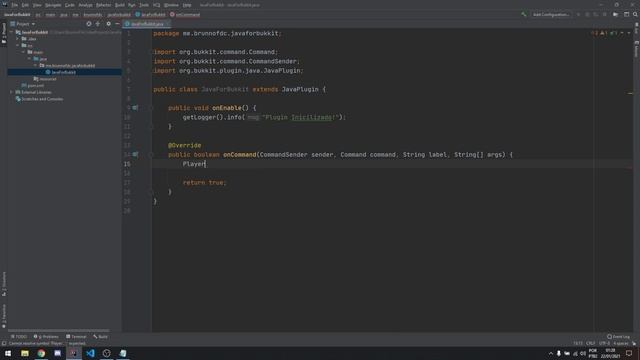Open the Edit menu
The image size is (640, 360).
coord(25,5)
